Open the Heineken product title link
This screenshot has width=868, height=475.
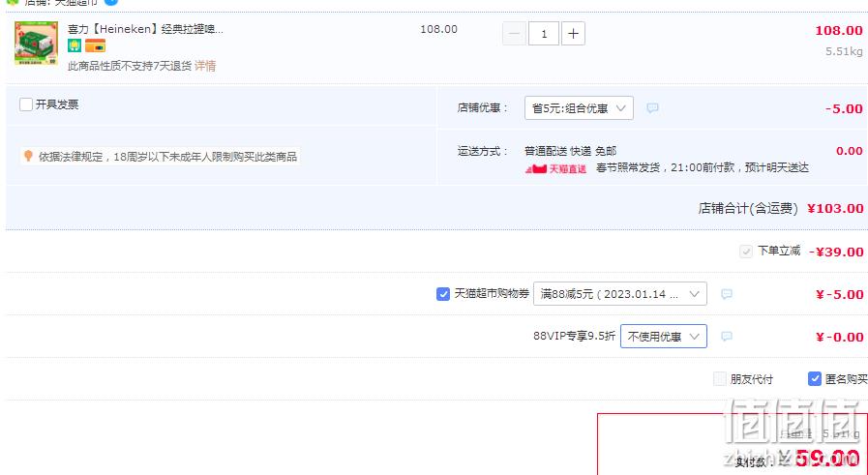pyautogui.click(x=145, y=29)
